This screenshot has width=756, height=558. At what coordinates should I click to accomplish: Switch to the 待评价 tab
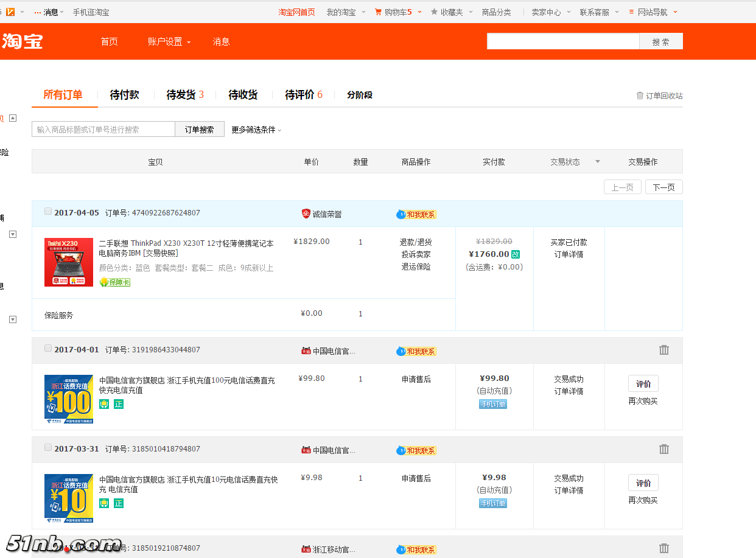pyautogui.click(x=304, y=95)
